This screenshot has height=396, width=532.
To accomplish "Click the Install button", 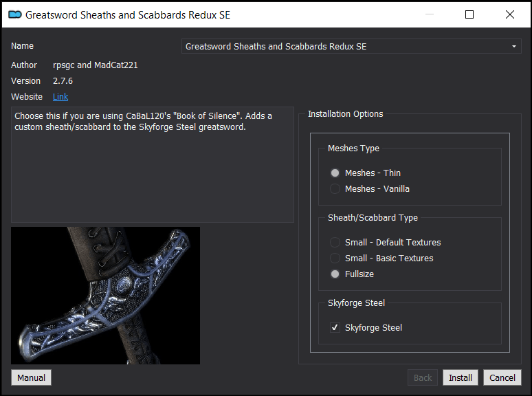I will [461, 377].
